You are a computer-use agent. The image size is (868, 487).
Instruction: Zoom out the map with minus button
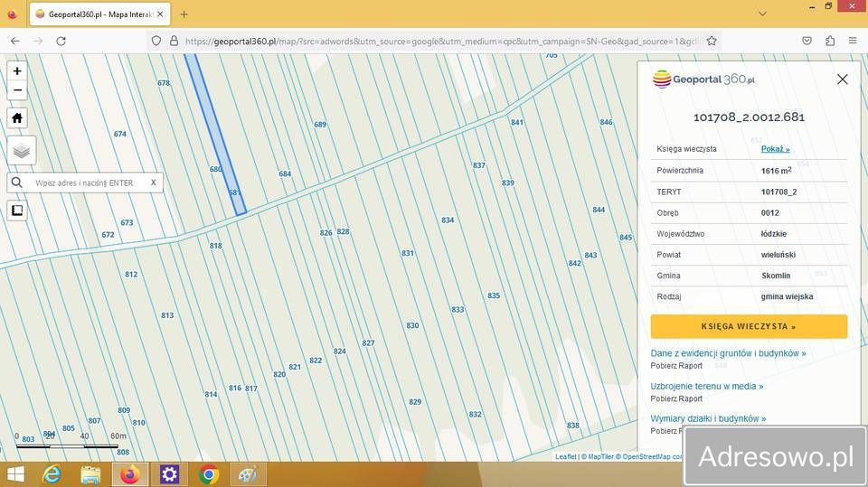pos(17,90)
